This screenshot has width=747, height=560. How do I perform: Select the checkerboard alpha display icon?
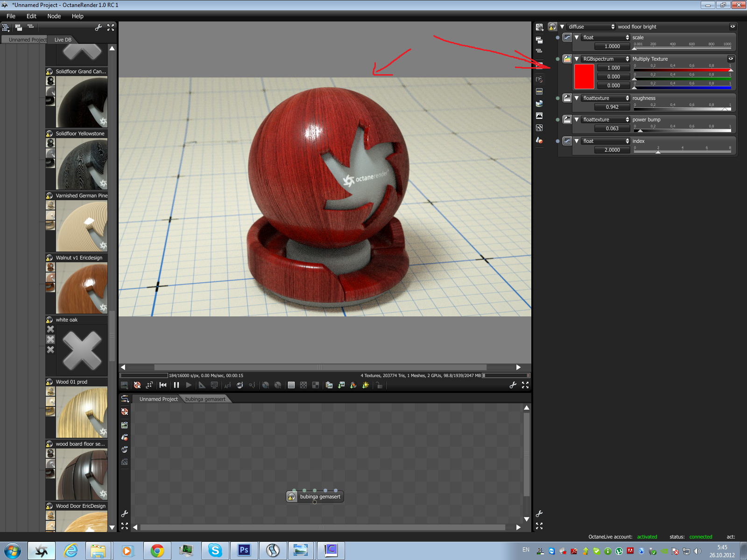[303, 385]
